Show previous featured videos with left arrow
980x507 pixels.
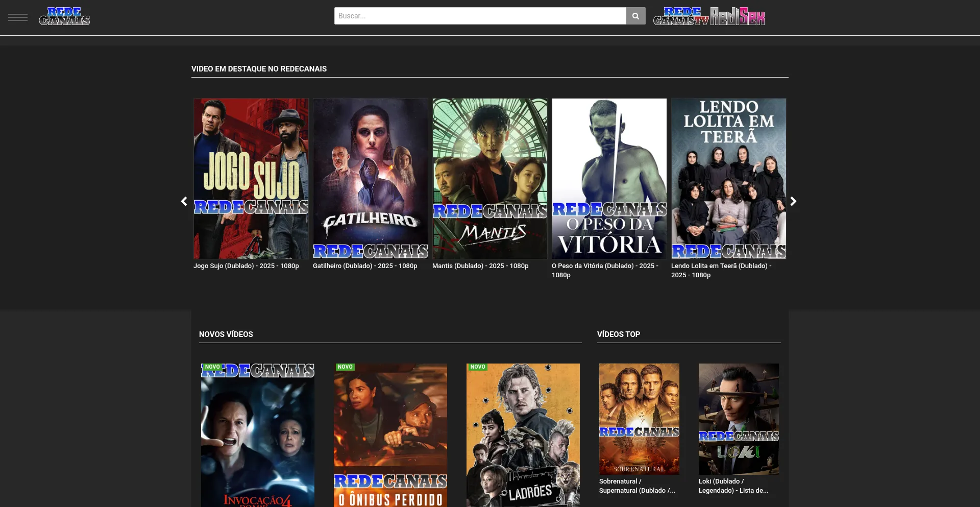184,201
